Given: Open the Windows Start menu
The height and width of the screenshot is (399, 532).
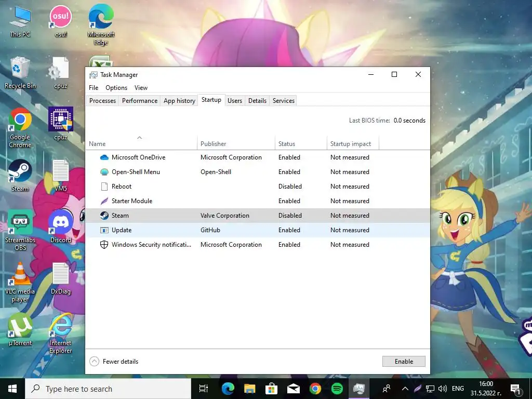Looking at the screenshot, I should [x=12, y=389].
